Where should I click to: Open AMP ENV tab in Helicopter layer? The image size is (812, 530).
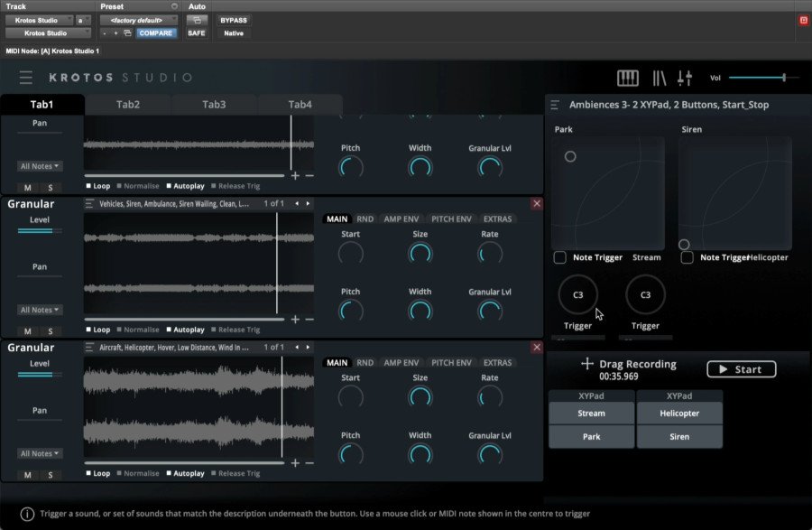(401, 363)
